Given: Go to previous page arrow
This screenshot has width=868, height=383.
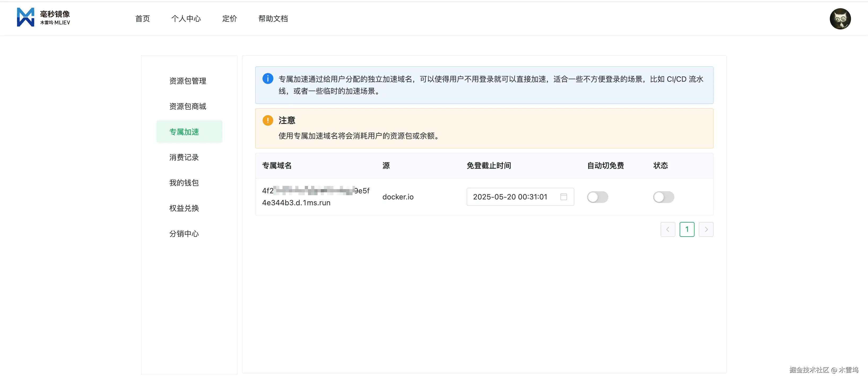Looking at the screenshot, I should (667, 229).
